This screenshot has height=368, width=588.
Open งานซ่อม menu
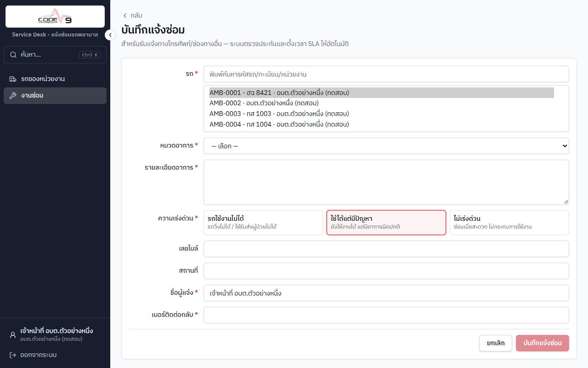click(x=55, y=96)
